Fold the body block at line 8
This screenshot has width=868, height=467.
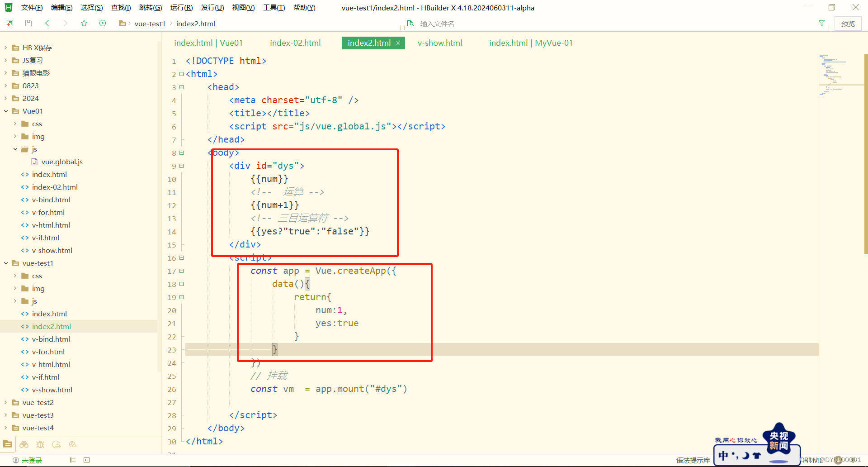(x=181, y=153)
